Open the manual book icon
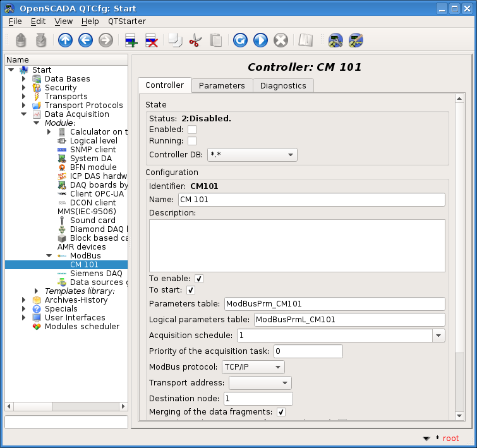477x448 pixels. point(305,40)
